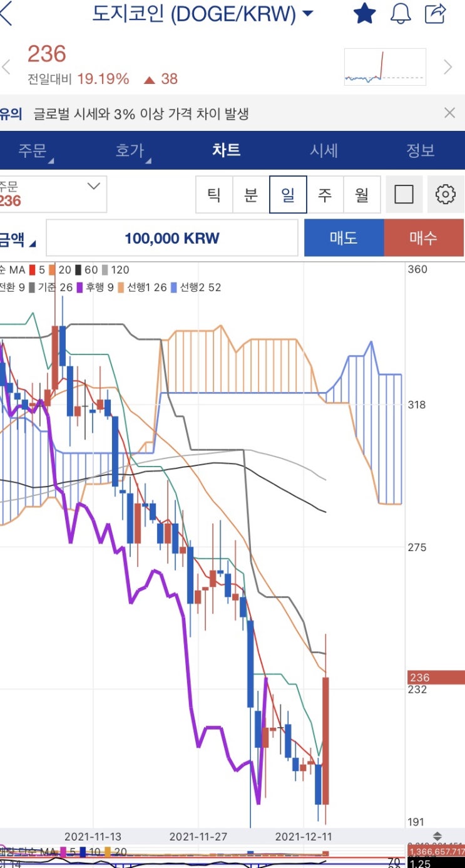Tap the red 매수 buy button

424,238
